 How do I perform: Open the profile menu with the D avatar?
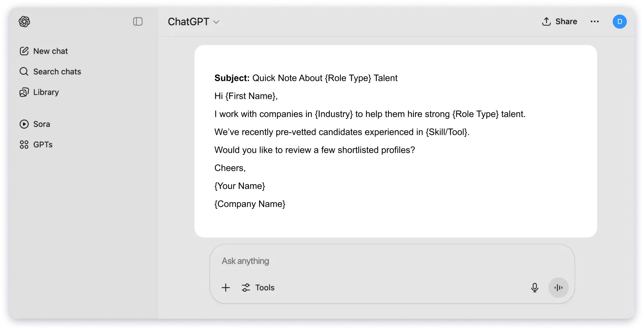coord(619,22)
